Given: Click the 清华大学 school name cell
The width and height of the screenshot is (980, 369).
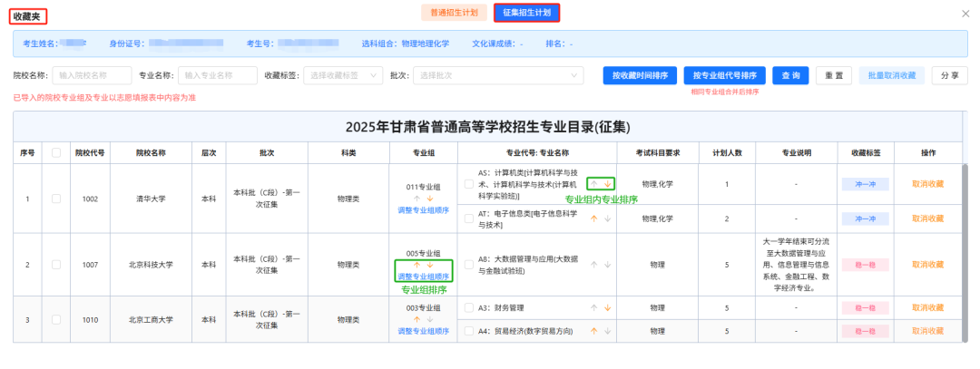Looking at the screenshot, I should 151,199.
